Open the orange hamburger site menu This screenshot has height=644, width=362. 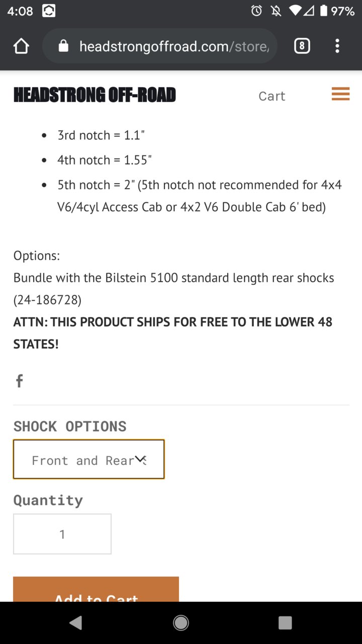tap(340, 94)
